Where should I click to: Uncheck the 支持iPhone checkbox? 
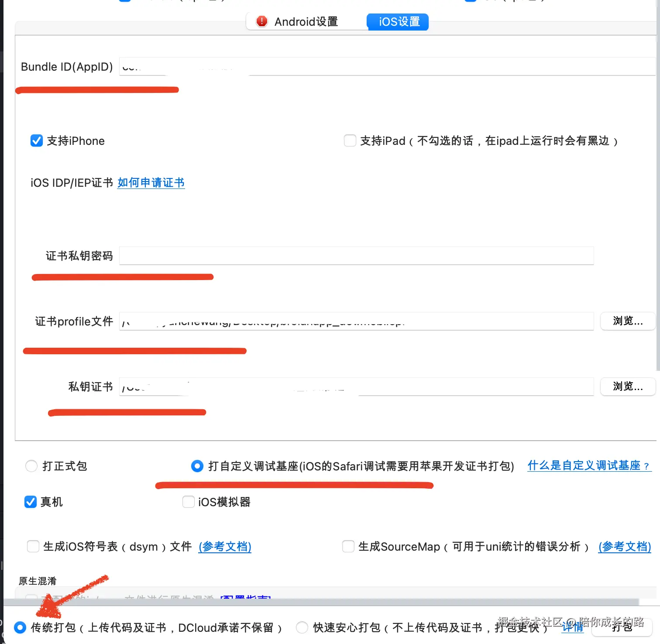point(36,140)
